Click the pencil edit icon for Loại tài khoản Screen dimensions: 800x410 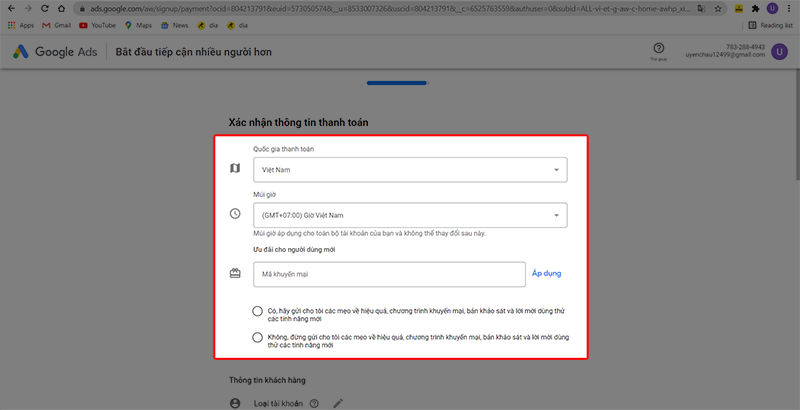(x=338, y=403)
